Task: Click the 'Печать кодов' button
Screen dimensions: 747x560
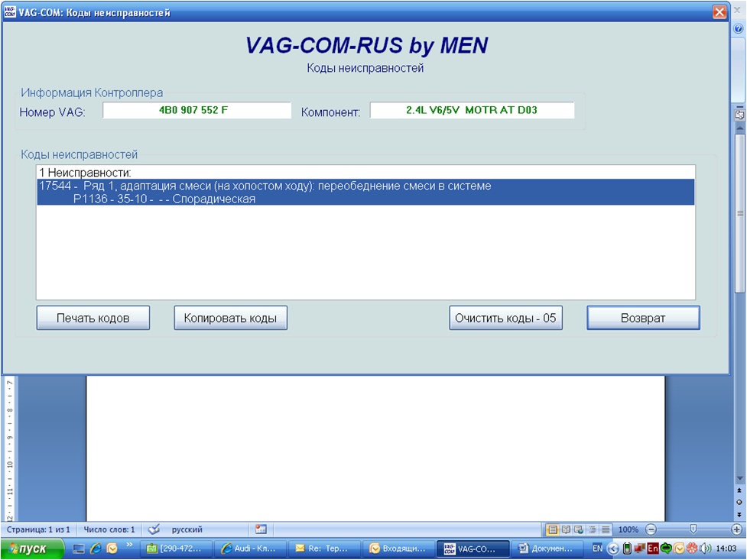Action: [93, 318]
